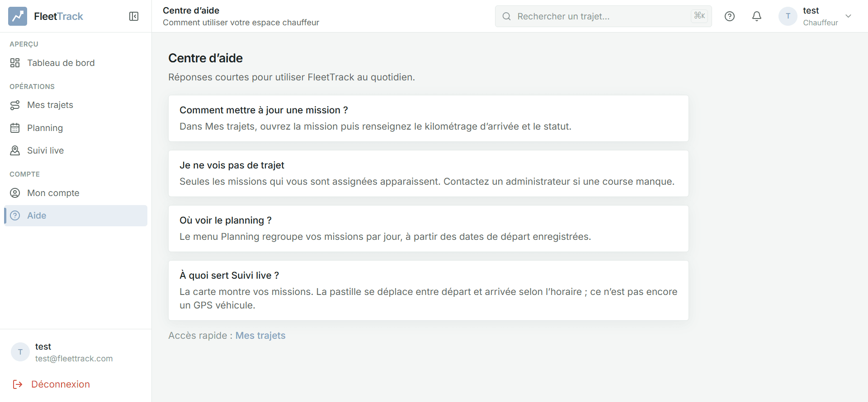Click the Mes trajets route icon
The width and height of the screenshot is (868, 402).
15,105
